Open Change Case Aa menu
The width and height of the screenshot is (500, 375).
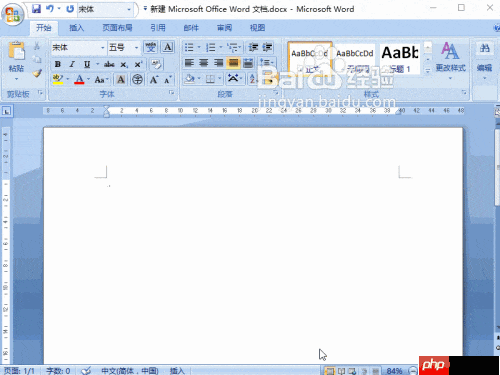(101, 80)
